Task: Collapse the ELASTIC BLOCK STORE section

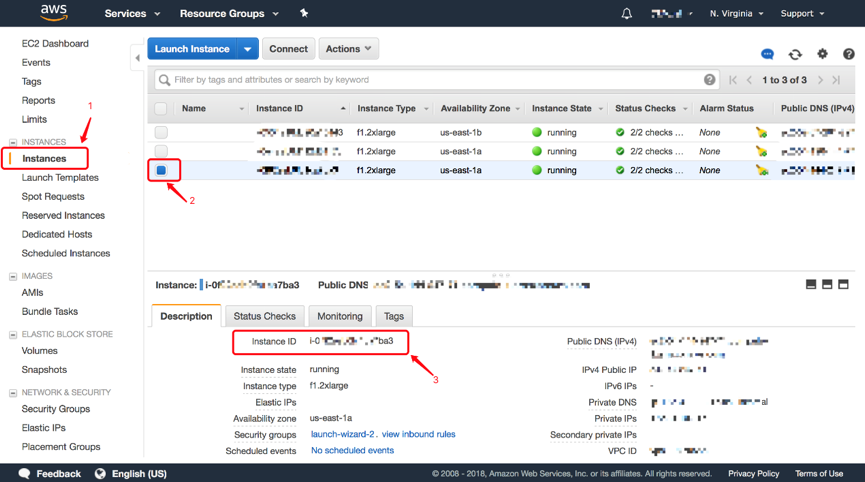Action: [x=13, y=335]
